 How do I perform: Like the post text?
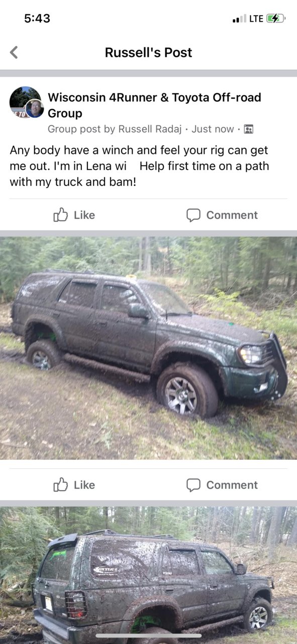click(x=74, y=215)
